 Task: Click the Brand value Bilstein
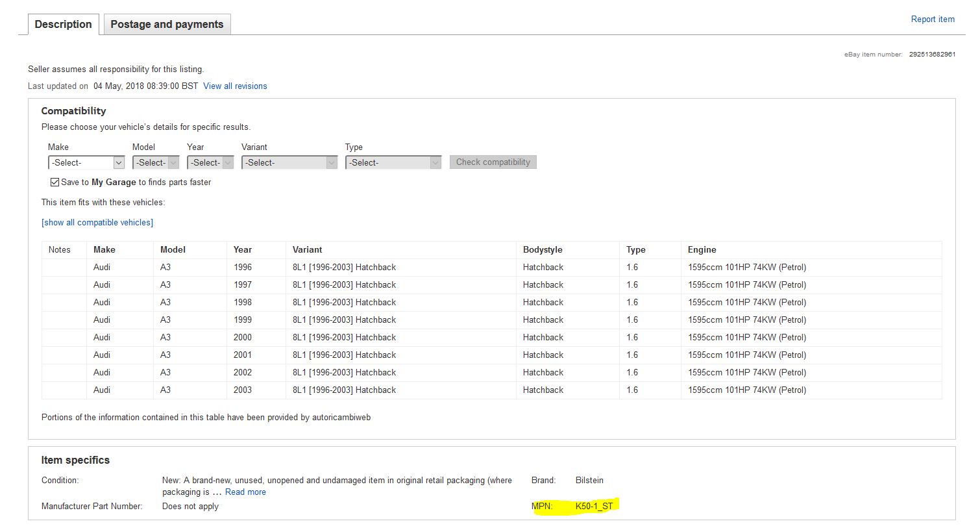(x=589, y=480)
